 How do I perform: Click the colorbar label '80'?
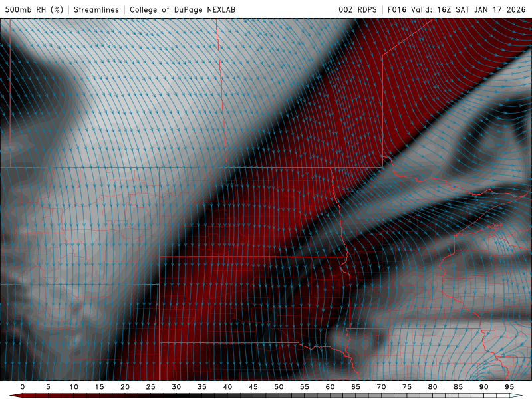coord(432,387)
